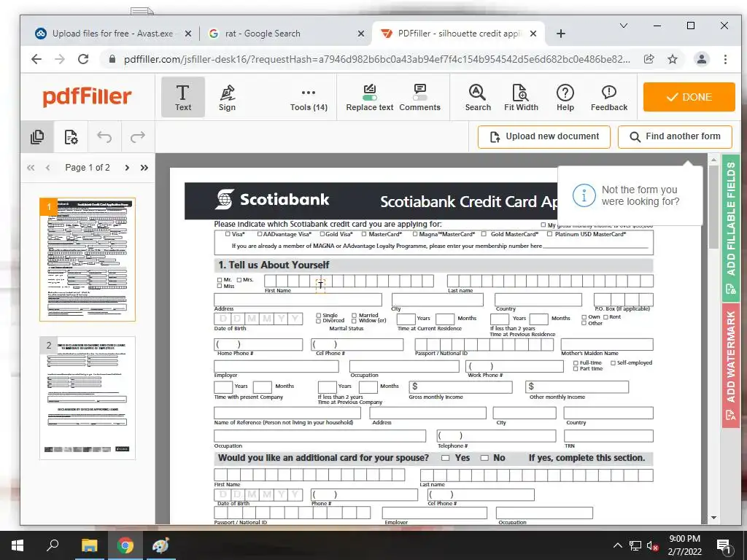Open the Search tool
Viewport: 747px width, 560px height.
pyautogui.click(x=478, y=98)
